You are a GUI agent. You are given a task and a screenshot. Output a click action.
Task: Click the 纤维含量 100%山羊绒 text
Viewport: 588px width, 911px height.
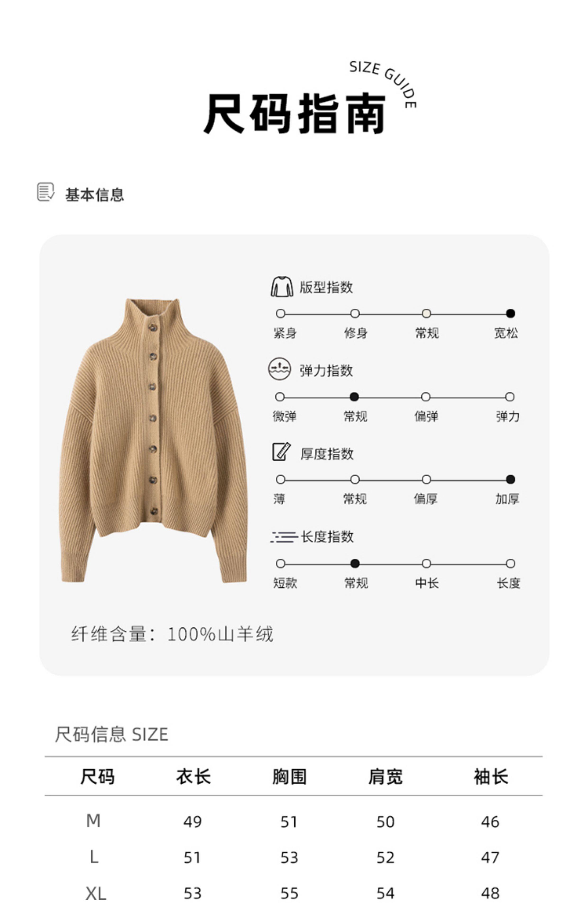[172, 634]
